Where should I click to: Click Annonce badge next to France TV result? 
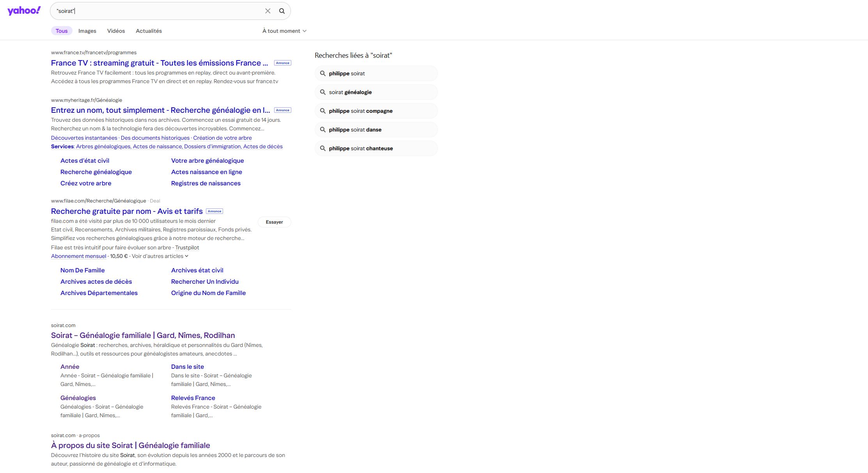pyautogui.click(x=283, y=63)
